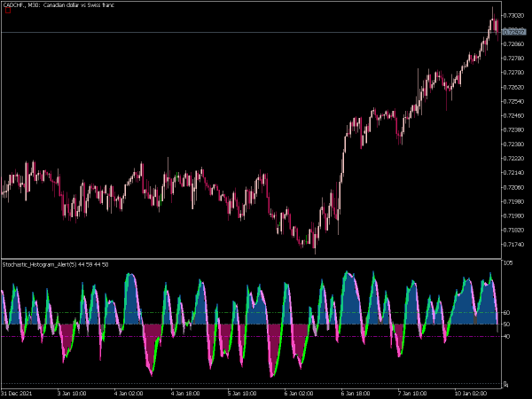The image size is (532, 399).
Task: Click the 6 Jan 02:00 time label
Action: click(299, 394)
